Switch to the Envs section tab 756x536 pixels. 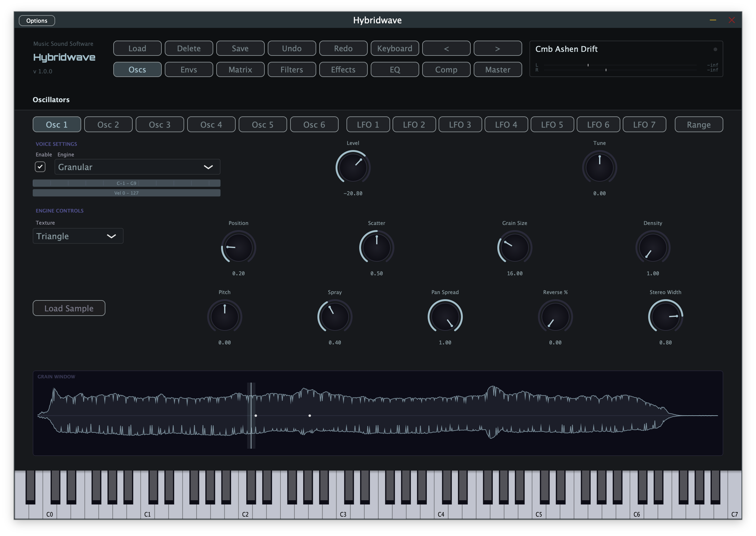tap(189, 69)
